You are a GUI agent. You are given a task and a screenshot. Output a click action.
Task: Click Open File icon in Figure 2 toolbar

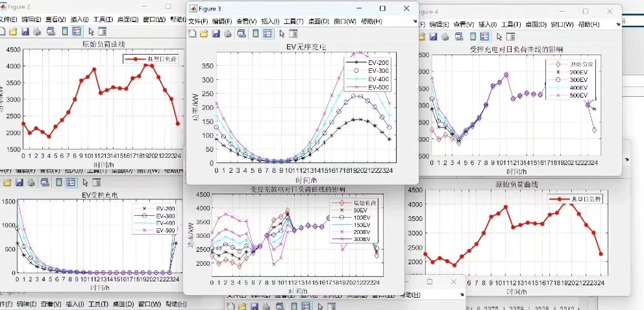[x=13, y=31]
